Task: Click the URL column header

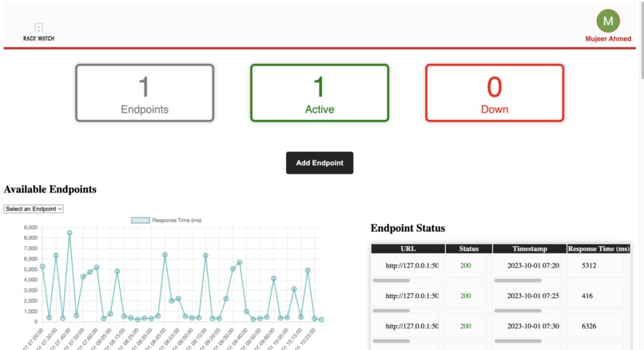Action: pyautogui.click(x=407, y=249)
